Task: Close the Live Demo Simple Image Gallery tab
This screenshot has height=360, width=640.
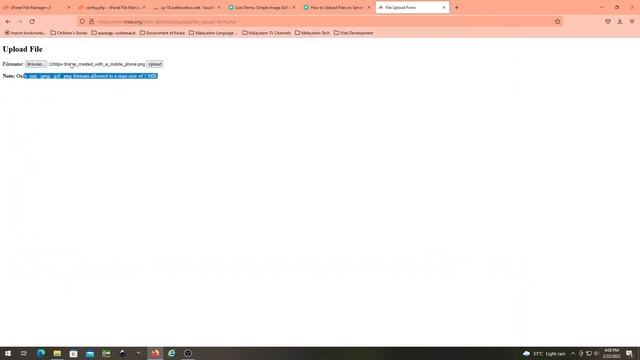Action: tap(293, 7)
